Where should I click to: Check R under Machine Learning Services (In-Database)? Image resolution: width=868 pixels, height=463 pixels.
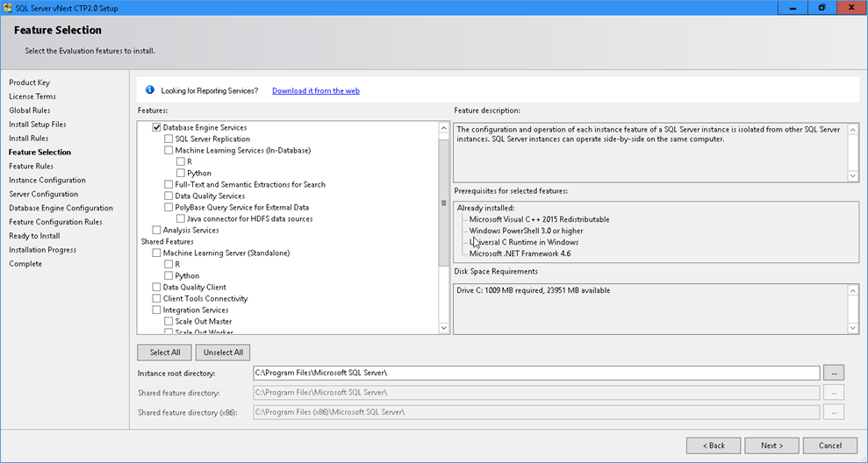(181, 161)
